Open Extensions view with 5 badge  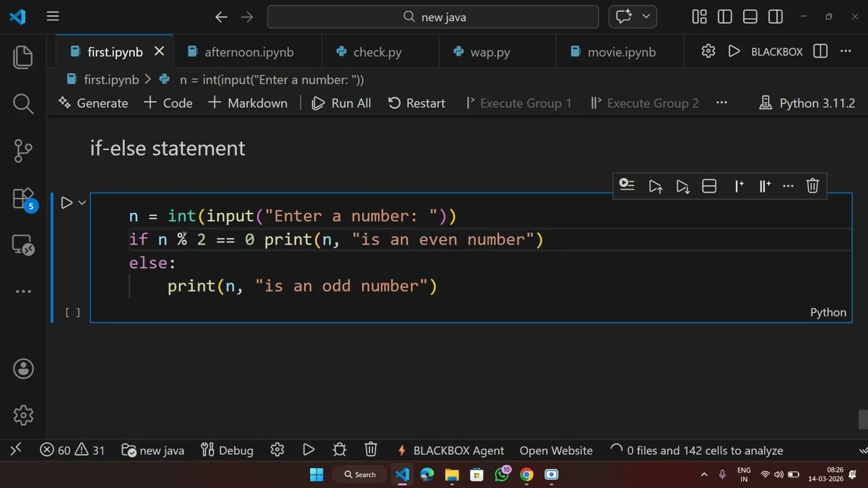coord(24,199)
